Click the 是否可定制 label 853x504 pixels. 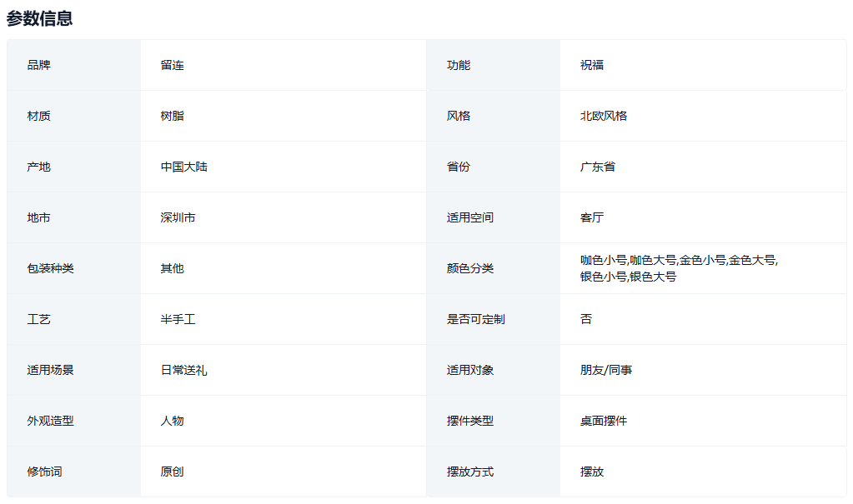pyautogui.click(x=475, y=319)
